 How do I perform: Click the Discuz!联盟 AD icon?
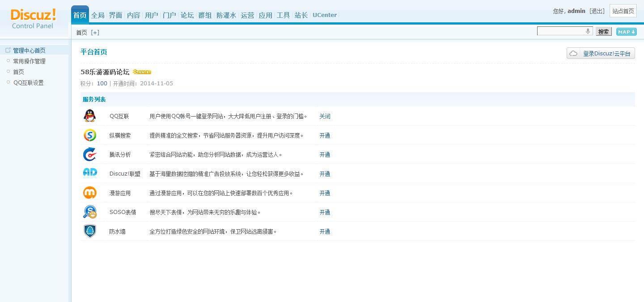(x=89, y=173)
